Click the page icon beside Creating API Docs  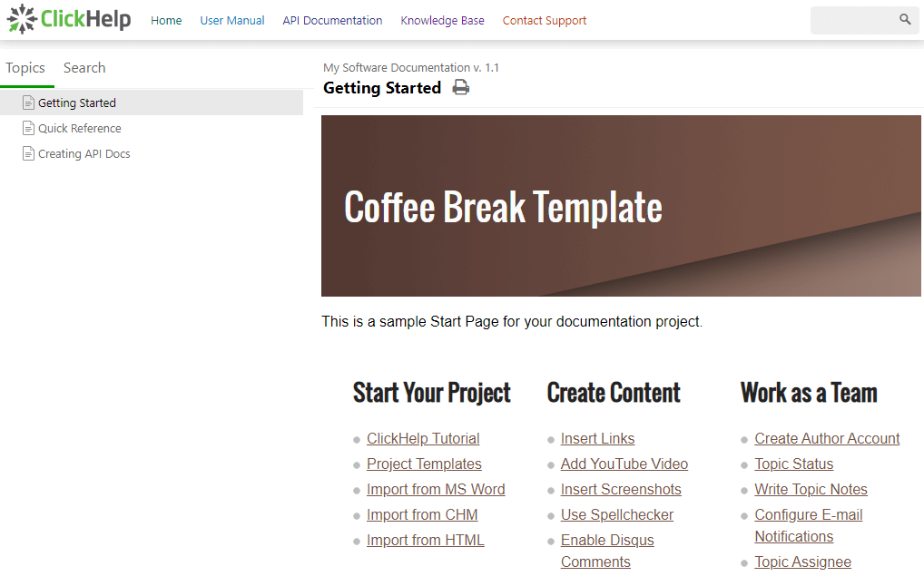pos(27,152)
